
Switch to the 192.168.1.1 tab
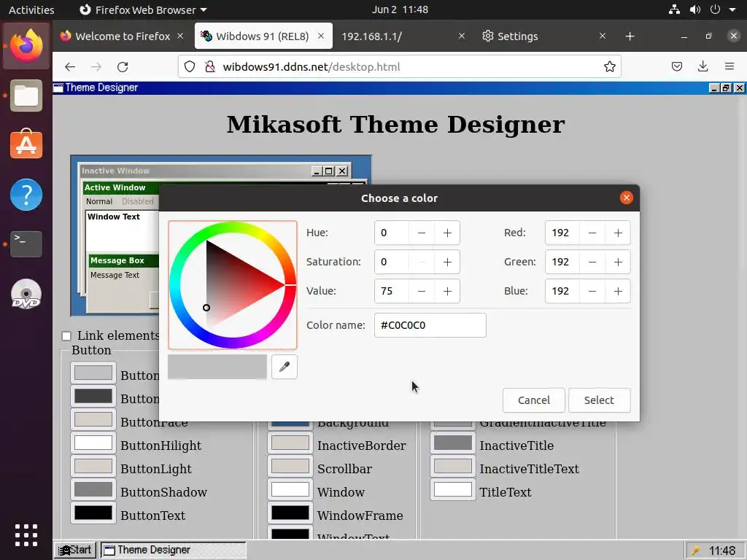tap(403, 36)
